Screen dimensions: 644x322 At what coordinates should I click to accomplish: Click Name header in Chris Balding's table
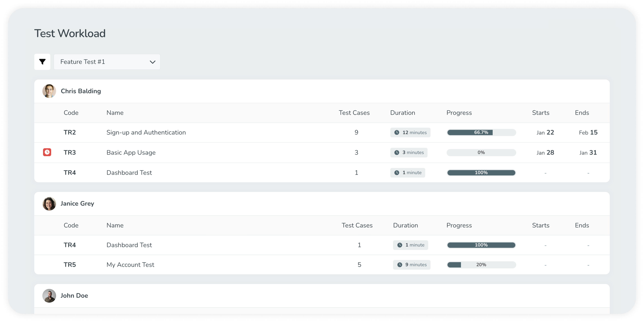tap(115, 113)
